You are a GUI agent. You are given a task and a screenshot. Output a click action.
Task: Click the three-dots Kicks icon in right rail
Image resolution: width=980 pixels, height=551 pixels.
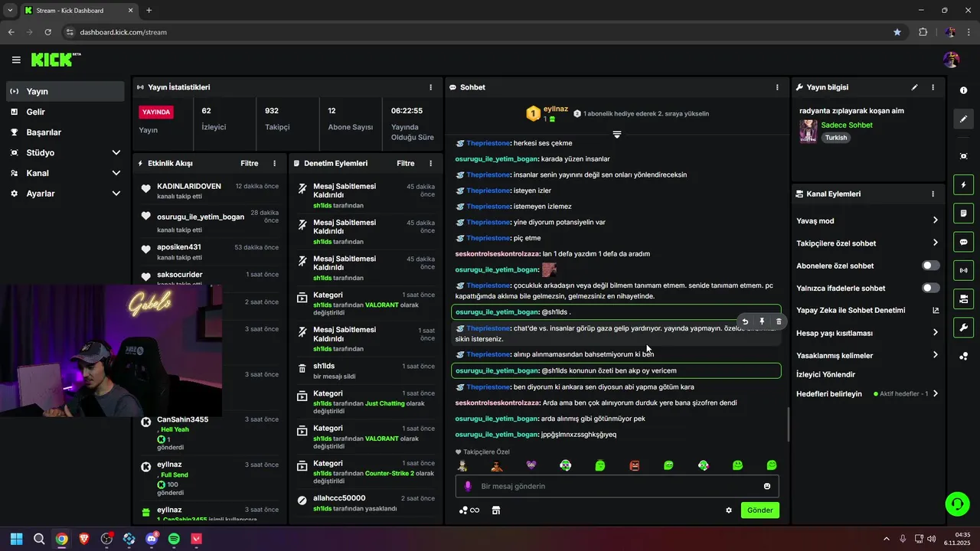(x=963, y=356)
